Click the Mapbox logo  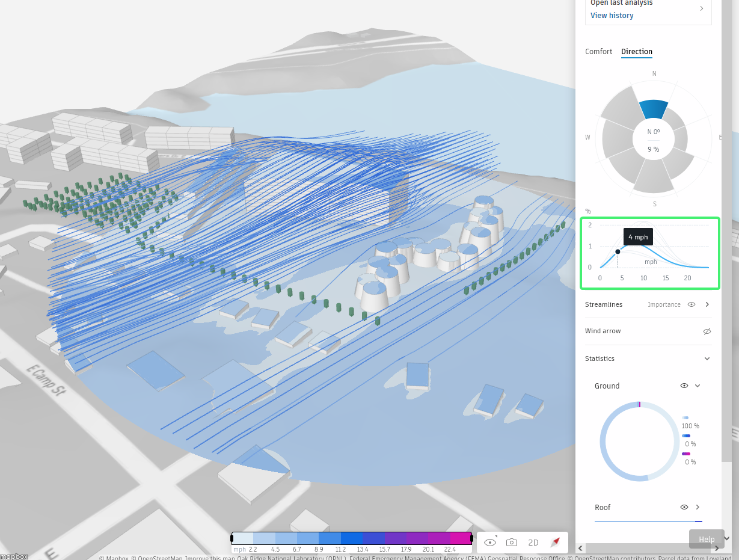click(13, 556)
